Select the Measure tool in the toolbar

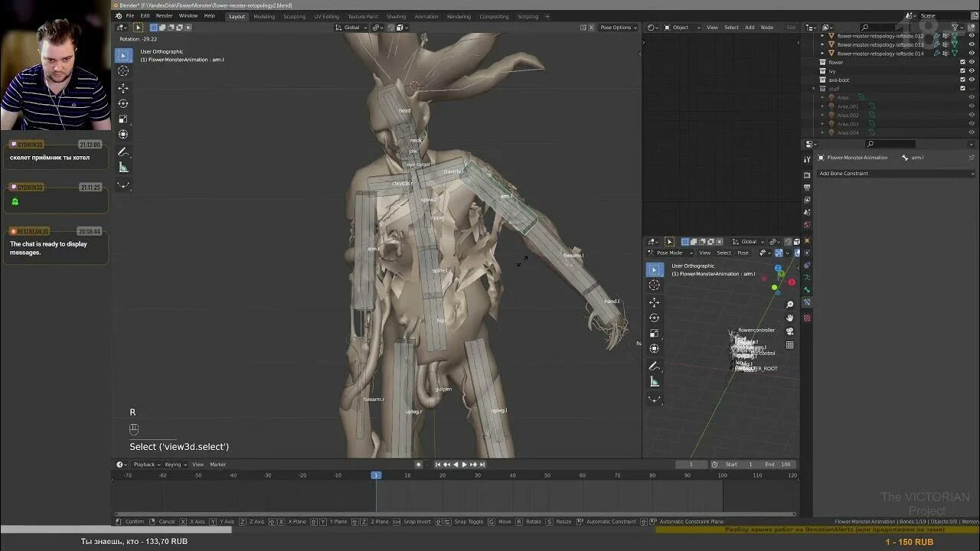123,168
